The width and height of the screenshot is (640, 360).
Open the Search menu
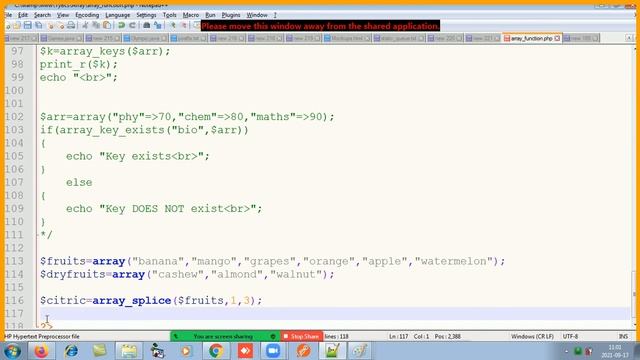(42, 15)
